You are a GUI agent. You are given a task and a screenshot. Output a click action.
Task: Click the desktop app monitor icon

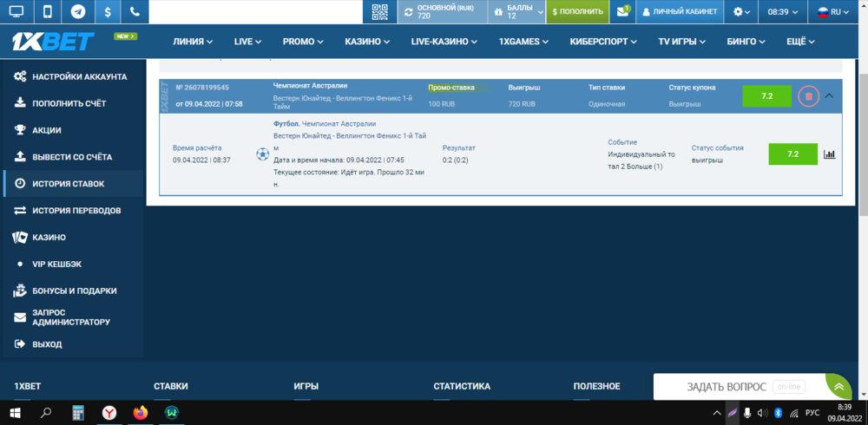coord(17,11)
